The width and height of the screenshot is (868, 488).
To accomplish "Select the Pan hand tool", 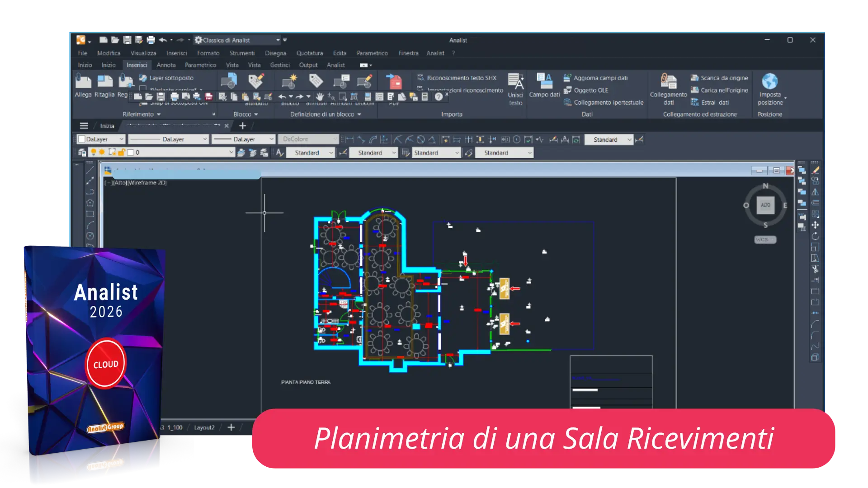I will 320,96.
